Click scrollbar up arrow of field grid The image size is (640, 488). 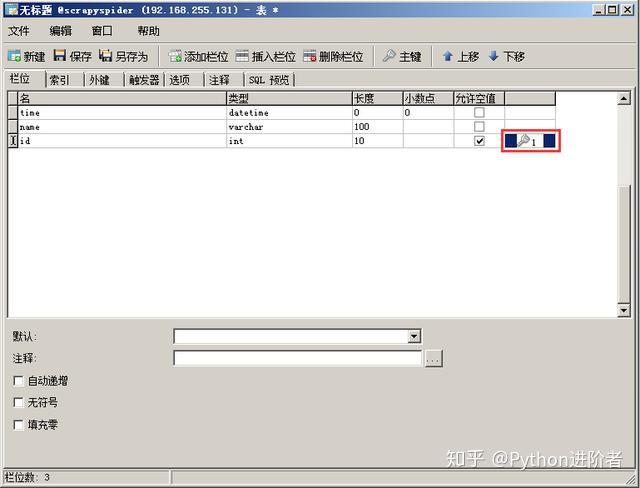(624, 98)
